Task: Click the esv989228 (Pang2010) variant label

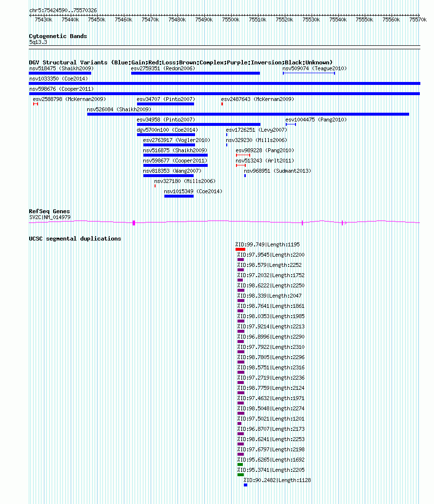Action: 265,151
